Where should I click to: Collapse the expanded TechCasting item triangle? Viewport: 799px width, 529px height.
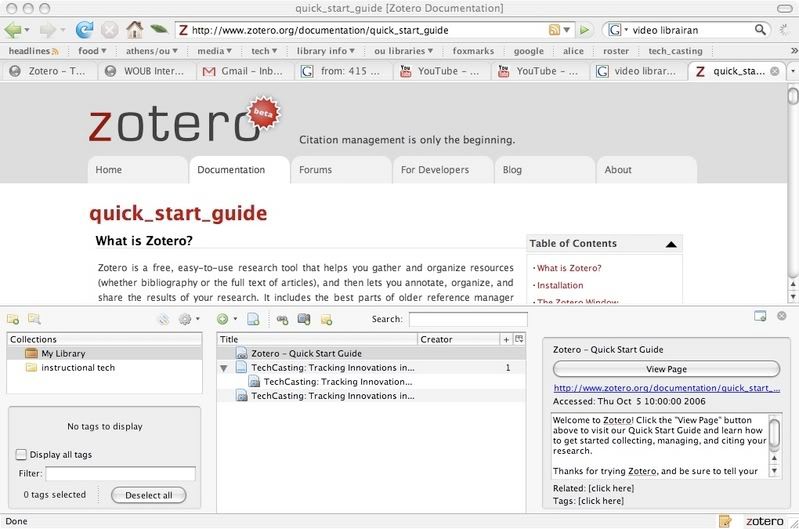(224, 368)
